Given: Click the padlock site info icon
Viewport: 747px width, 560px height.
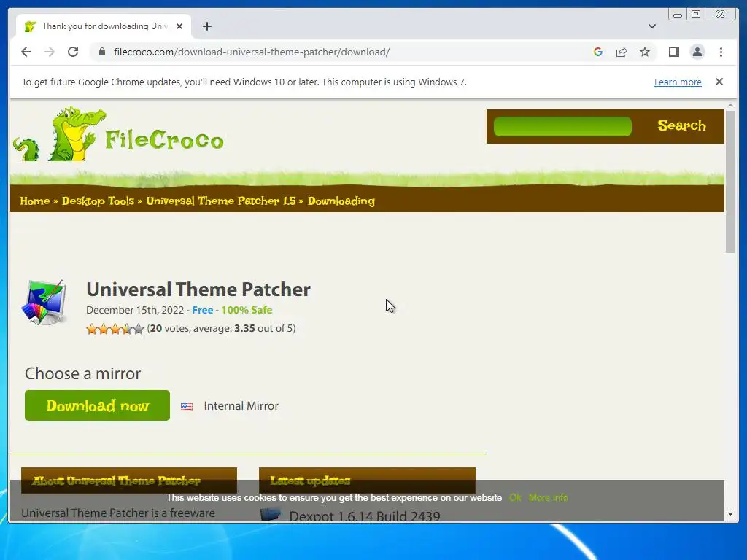Looking at the screenshot, I should pyautogui.click(x=102, y=52).
